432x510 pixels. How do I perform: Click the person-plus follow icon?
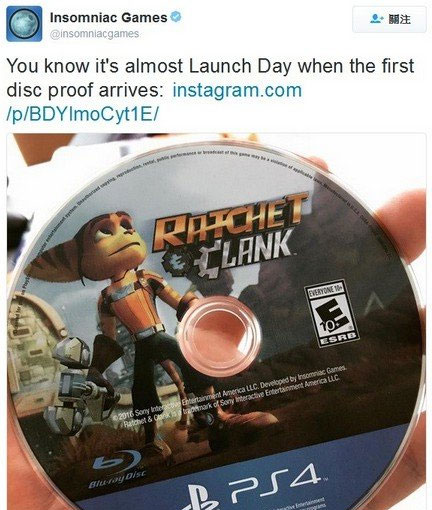[x=377, y=19]
